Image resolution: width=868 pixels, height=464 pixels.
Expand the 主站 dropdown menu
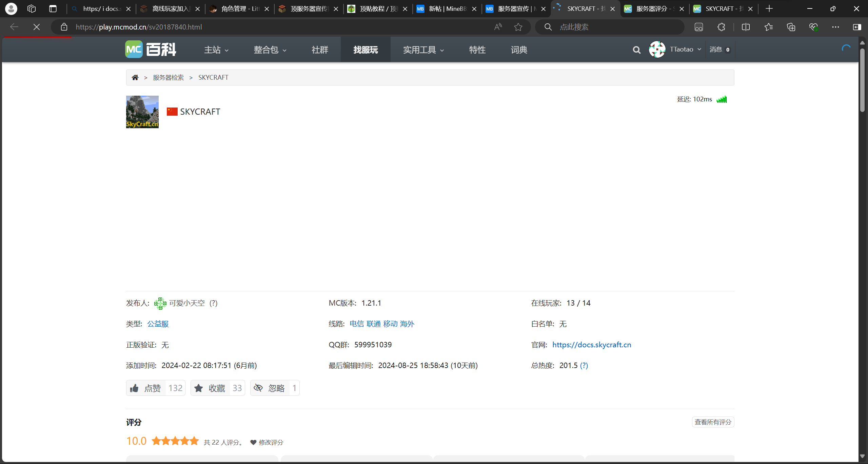click(216, 50)
